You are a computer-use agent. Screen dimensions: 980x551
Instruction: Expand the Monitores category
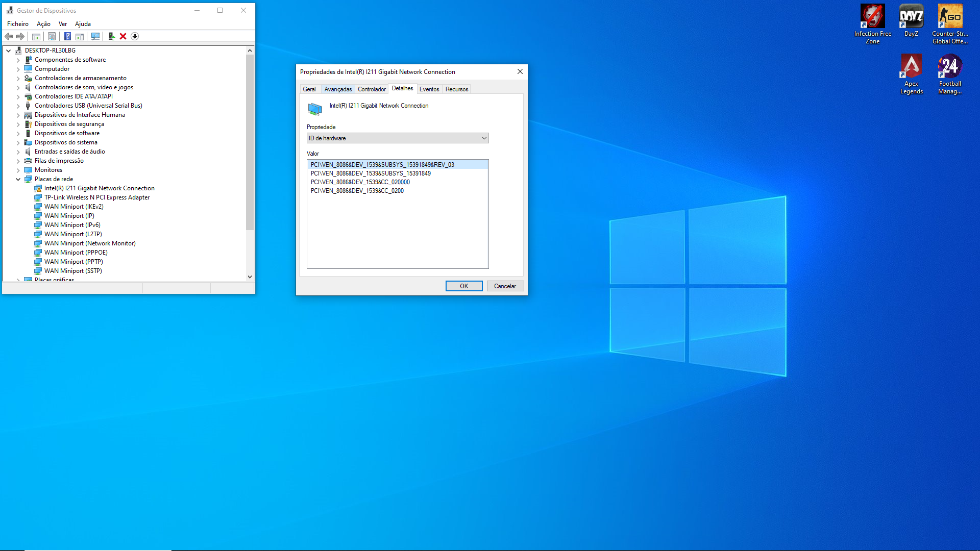(x=18, y=170)
